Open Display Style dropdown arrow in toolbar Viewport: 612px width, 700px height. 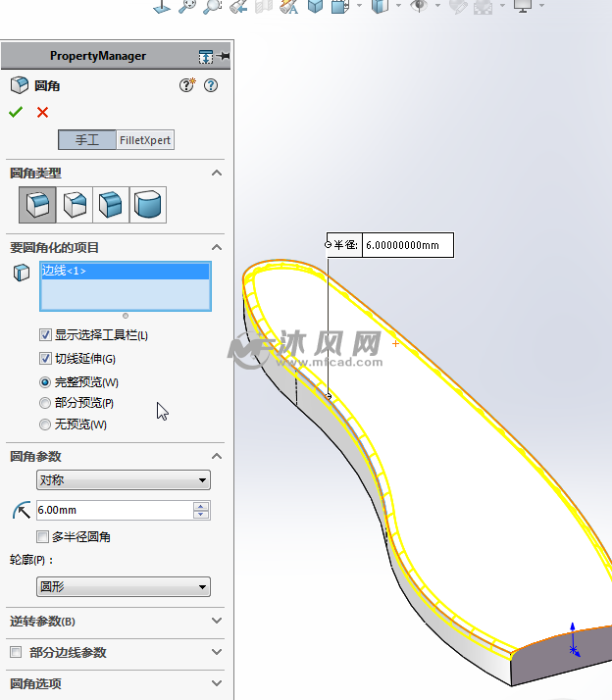398,6
